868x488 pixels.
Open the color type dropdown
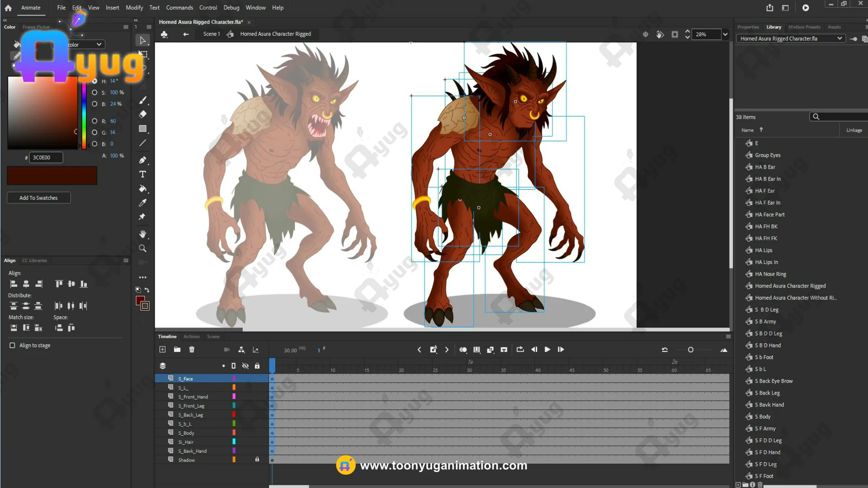99,44
